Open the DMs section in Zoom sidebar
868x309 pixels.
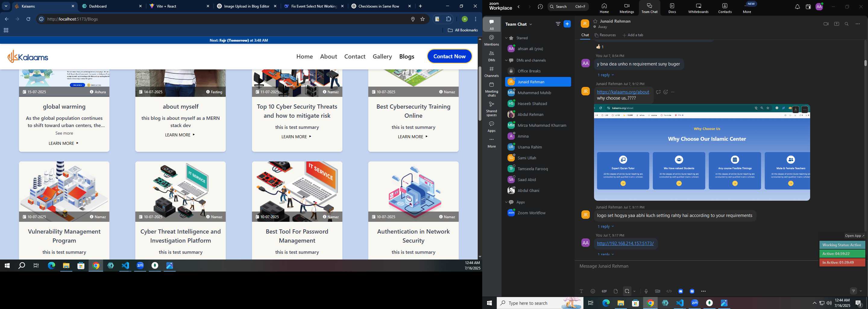[492, 56]
